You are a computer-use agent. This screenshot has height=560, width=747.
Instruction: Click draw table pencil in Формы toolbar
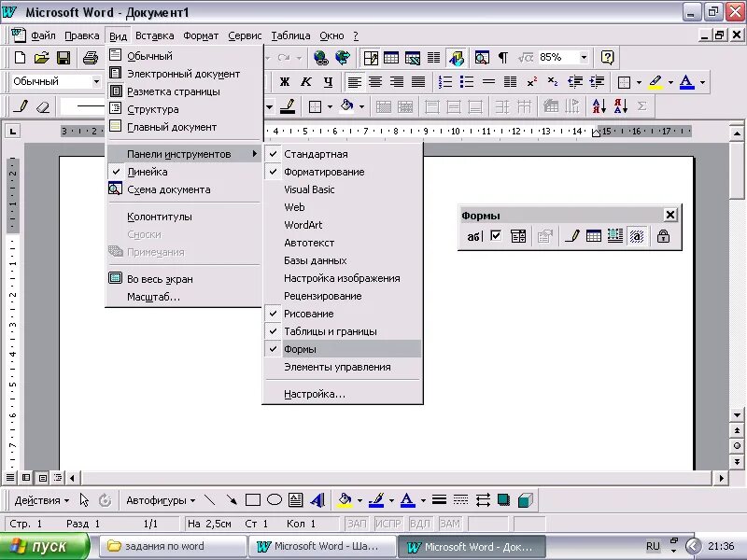pos(571,236)
